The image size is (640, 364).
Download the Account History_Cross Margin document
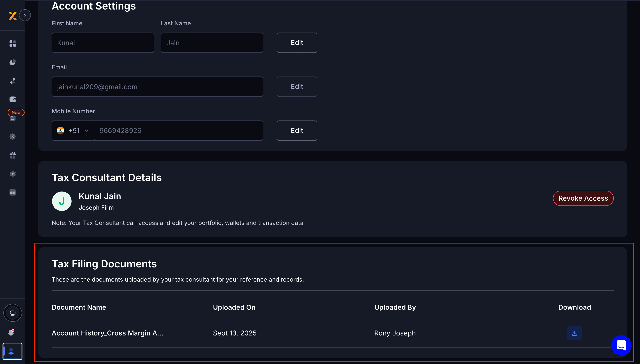coord(574,333)
